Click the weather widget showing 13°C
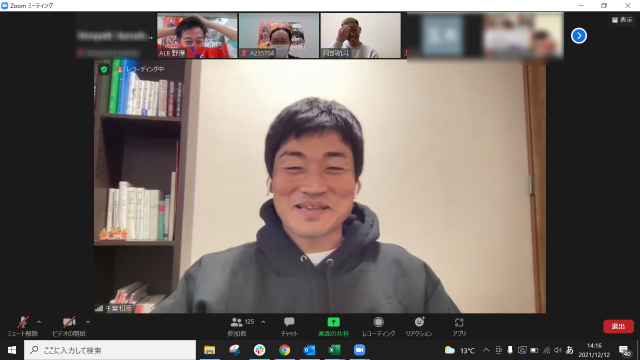 coord(460,350)
